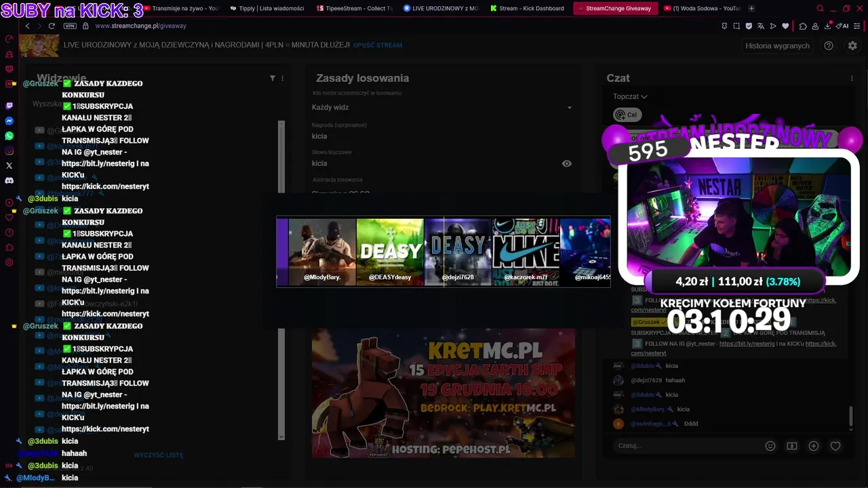Click the VPN badge in address bar
The width and height of the screenshot is (868, 488).
coord(70,26)
